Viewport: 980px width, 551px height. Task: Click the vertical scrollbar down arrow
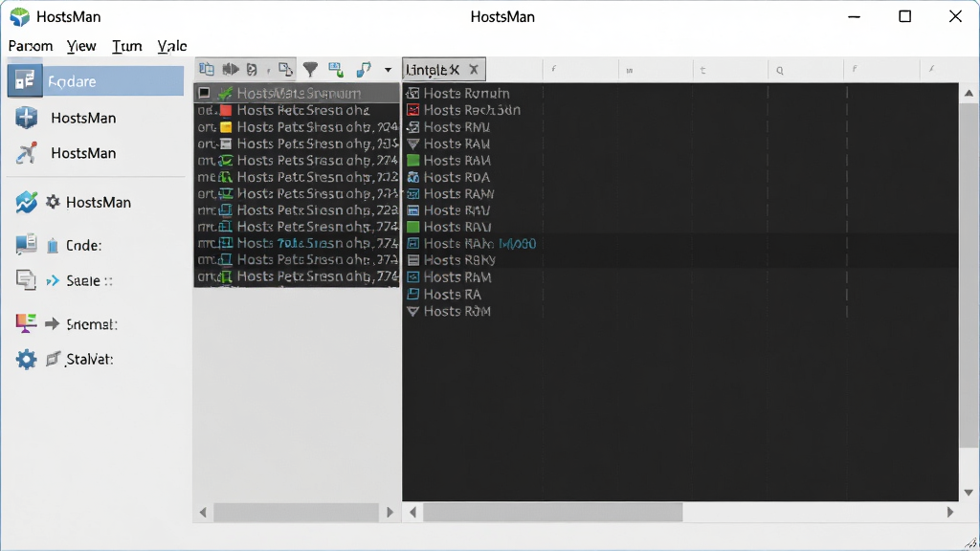pos(969,493)
